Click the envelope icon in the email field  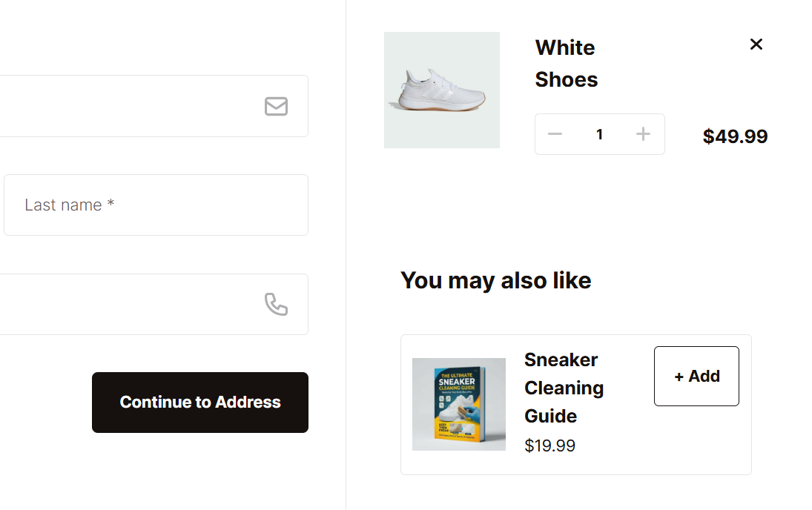pos(276,107)
